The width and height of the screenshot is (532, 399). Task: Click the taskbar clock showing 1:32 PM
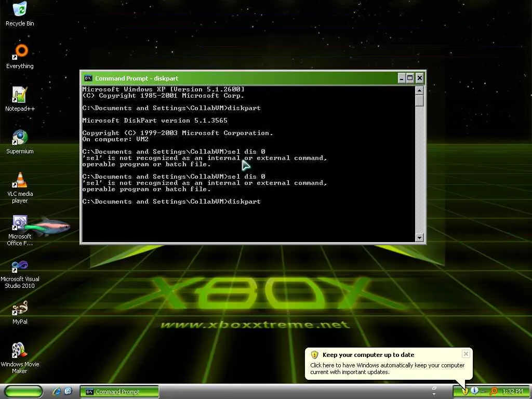click(x=513, y=392)
